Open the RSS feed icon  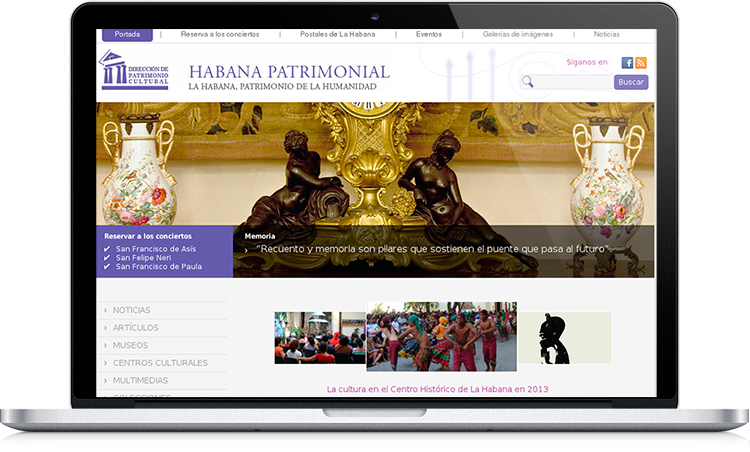coord(641,63)
